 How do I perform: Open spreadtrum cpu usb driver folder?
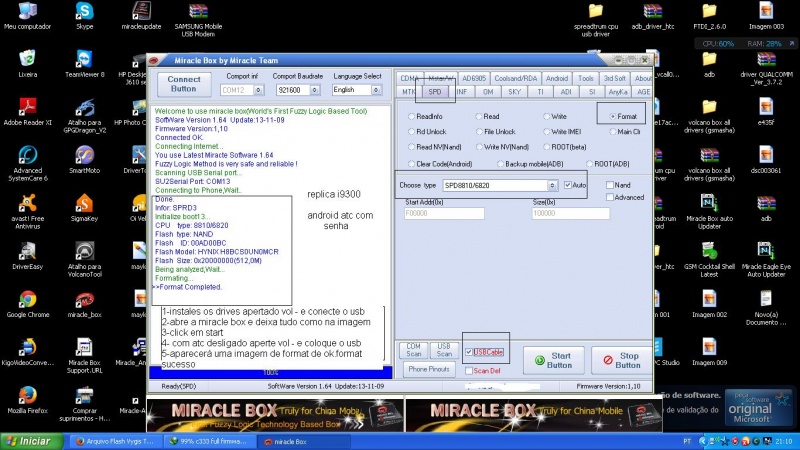click(x=595, y=19)
